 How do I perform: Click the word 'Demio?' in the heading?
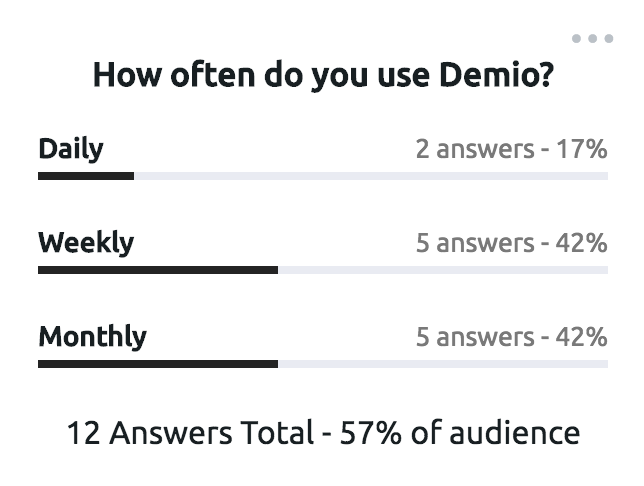pos(497,75)
